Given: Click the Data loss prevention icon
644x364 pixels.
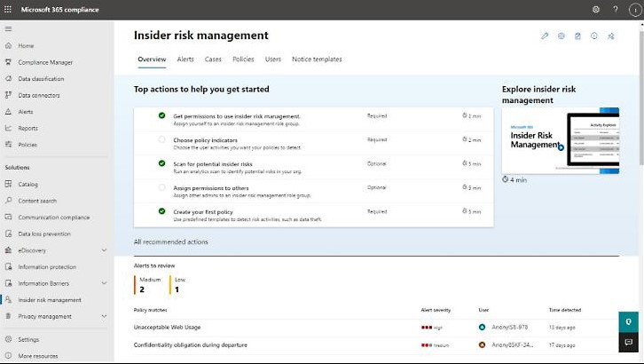Looking at the screenshot, I should 8,233.
